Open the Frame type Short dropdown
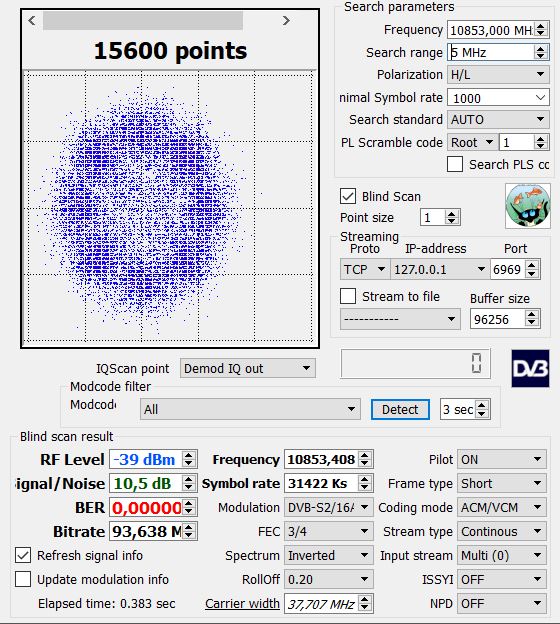The height and width of the screenshot is (624, 560). (501, 483)
